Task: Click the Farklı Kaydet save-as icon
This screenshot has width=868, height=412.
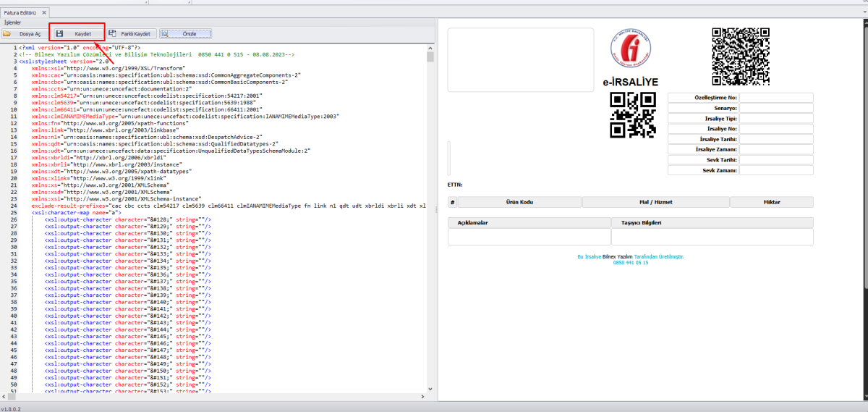Action: [112, 33]
